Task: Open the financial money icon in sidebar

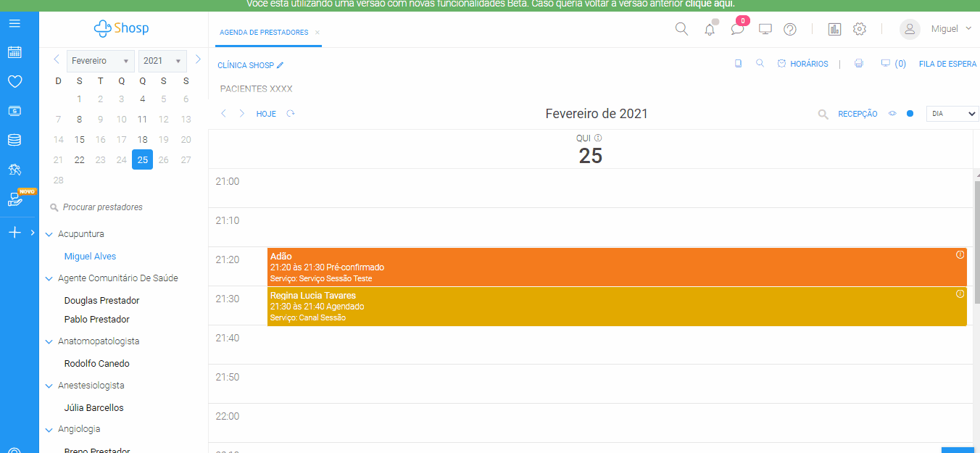Action: [14, 111]
